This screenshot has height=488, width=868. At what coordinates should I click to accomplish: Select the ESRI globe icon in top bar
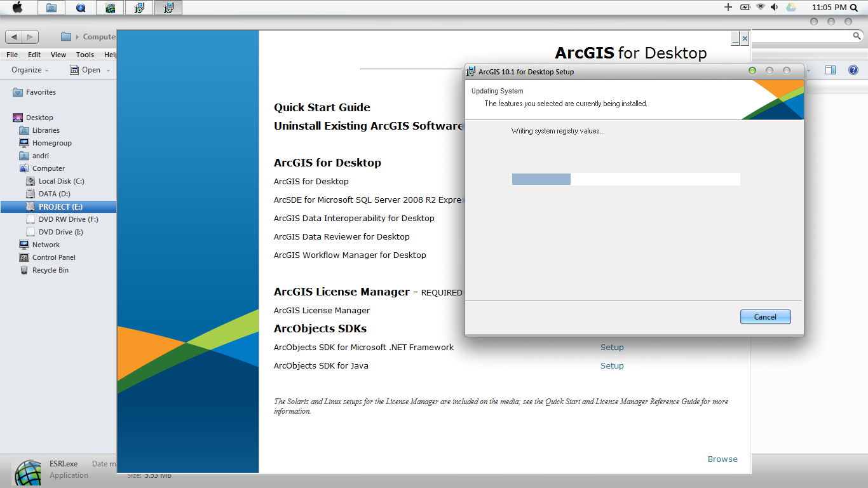(110, 8)
